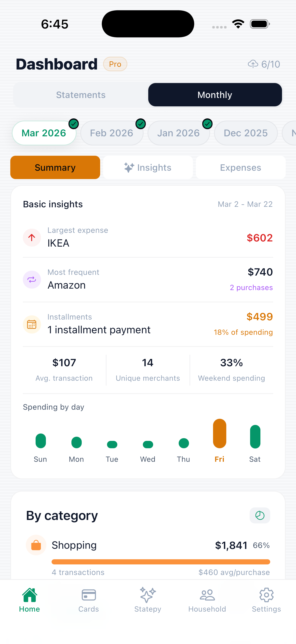296x644 pixels.
Task: Open the Amazon most frequent row
Action: [x=148, y=280]
